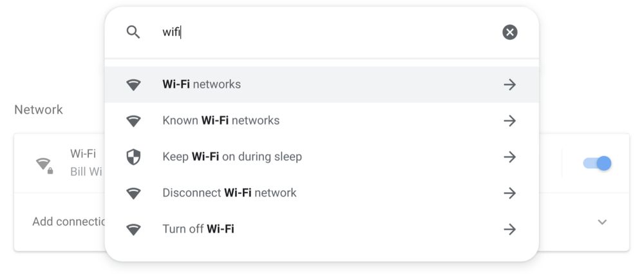Screen dimensions: 644x274
Task: Open Known Wi-Fi networks search result
Action: [221, 121]
